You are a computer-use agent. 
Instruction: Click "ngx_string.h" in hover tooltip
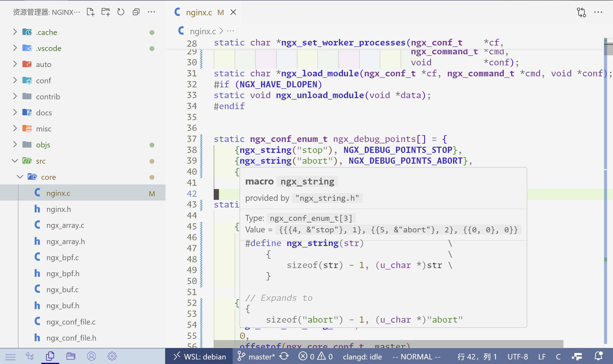(x=327, y=198)
